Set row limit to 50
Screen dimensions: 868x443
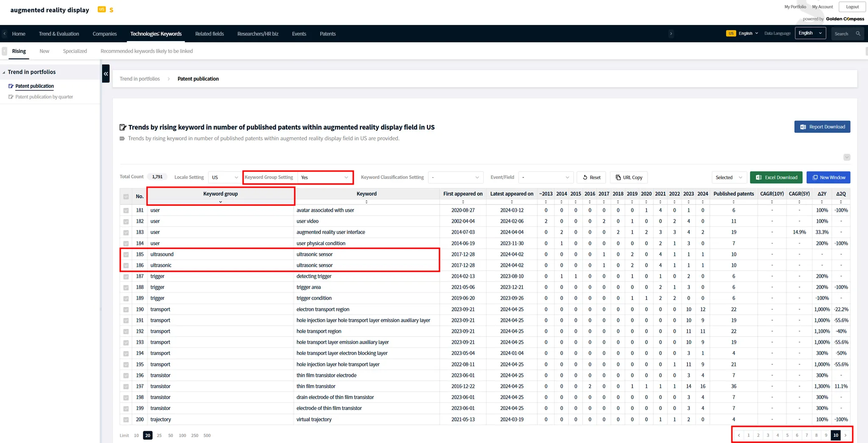[170, 435]
